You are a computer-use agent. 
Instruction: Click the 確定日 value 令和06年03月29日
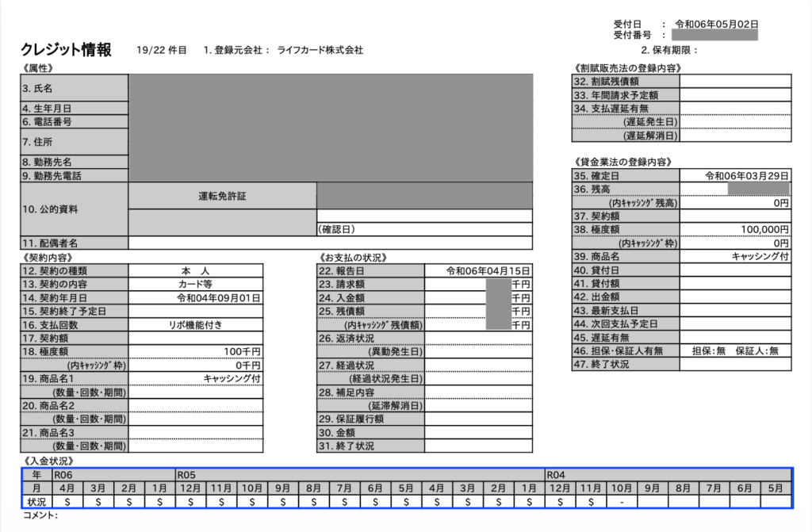coord(746,175)
